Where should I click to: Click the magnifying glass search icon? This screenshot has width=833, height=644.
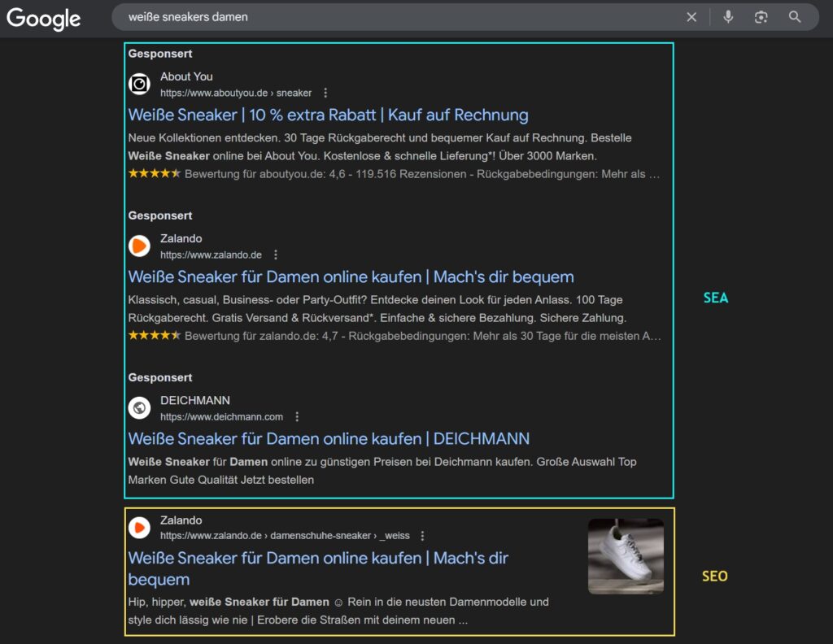click(795, 17)
